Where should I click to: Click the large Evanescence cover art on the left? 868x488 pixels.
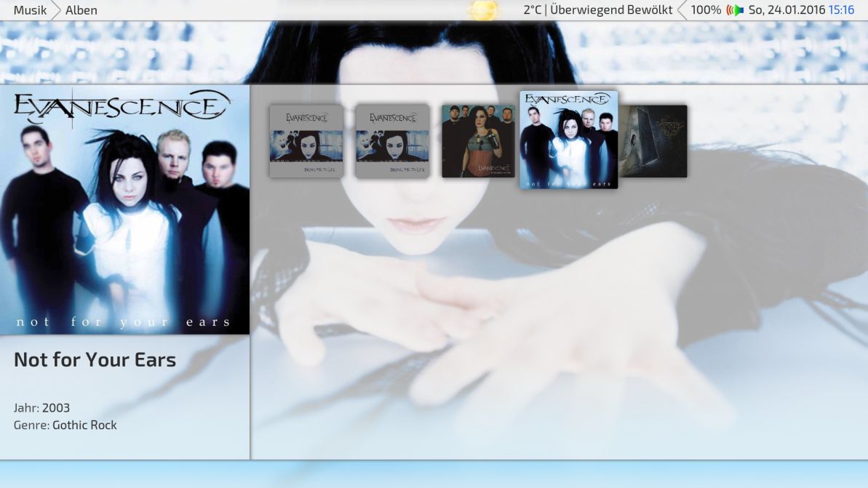click(124, 209)
